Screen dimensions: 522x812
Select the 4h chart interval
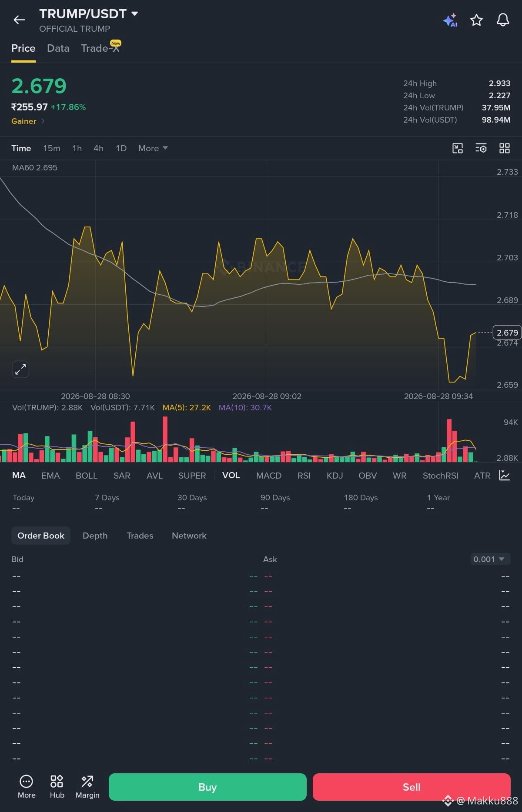click(x=99, y=148)
